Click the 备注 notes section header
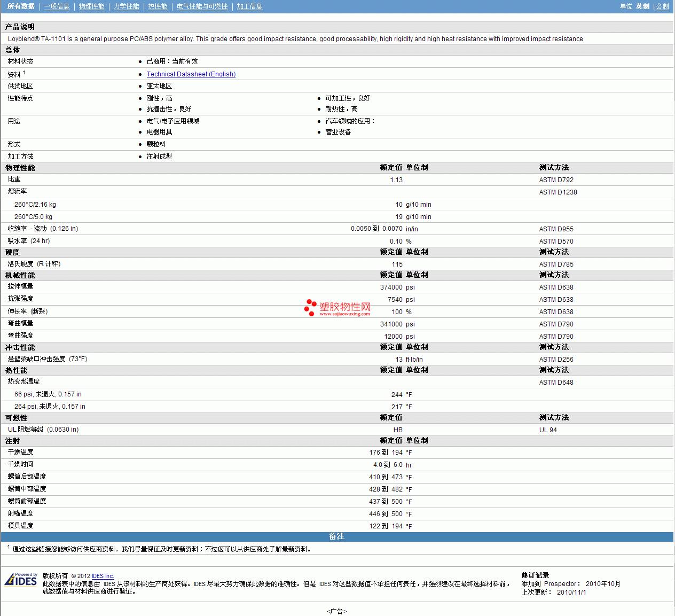The width and height of the screenshot is (675, 616). pos(336,536)
